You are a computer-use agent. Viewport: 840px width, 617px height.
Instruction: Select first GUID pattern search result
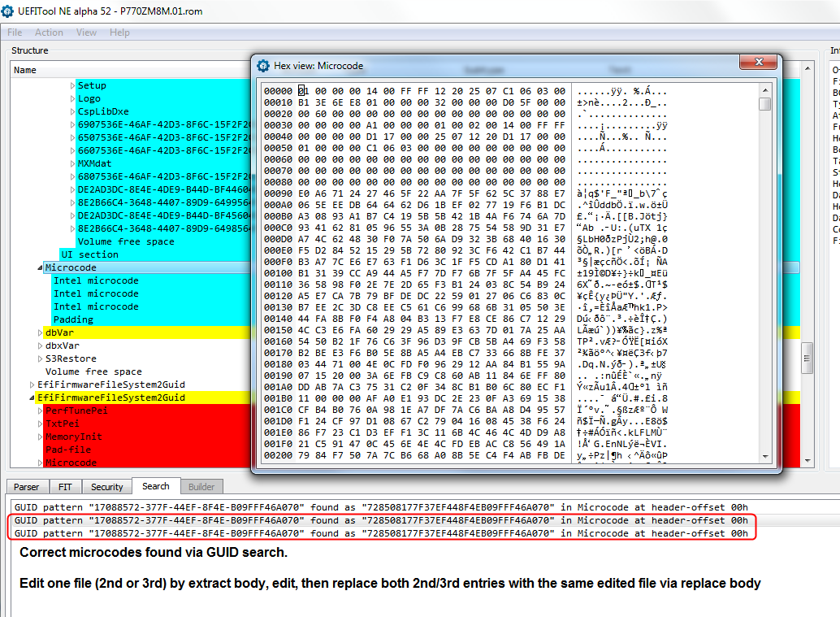[381, 507]
